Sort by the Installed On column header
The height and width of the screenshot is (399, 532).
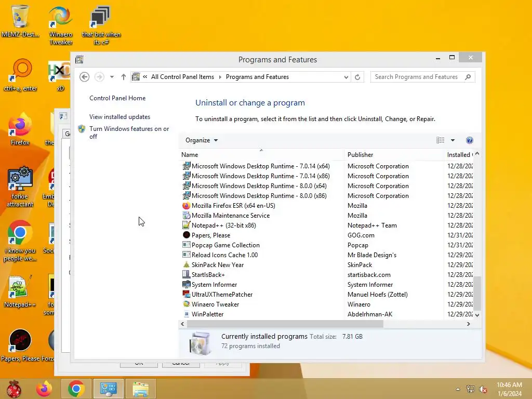(x=460, y=155)
